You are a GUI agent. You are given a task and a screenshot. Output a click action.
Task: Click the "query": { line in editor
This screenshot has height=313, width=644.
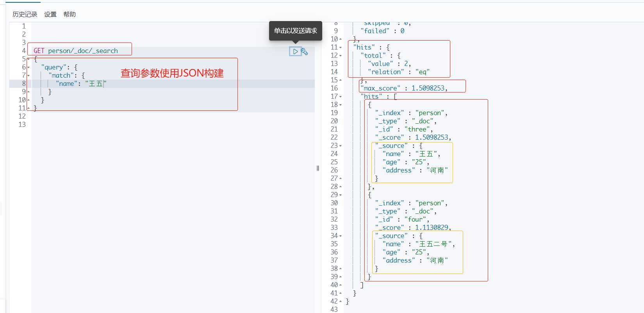59,67
